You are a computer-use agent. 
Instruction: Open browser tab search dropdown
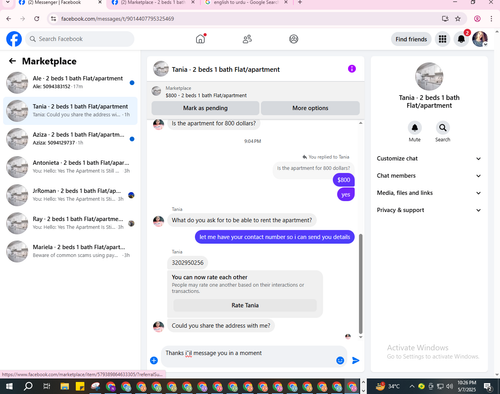7,2
